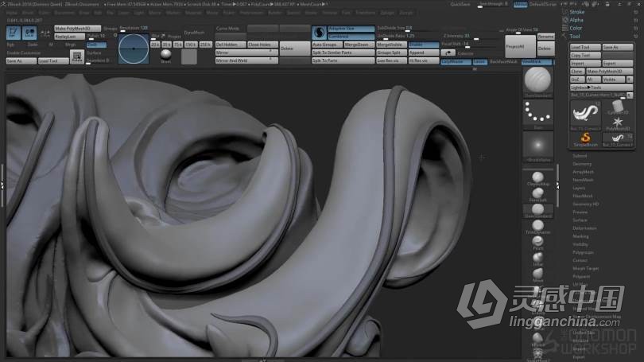This screenshot has width=644, height=362.
Task: Click QuickSave in the title bar
Action: coord(460,4)
